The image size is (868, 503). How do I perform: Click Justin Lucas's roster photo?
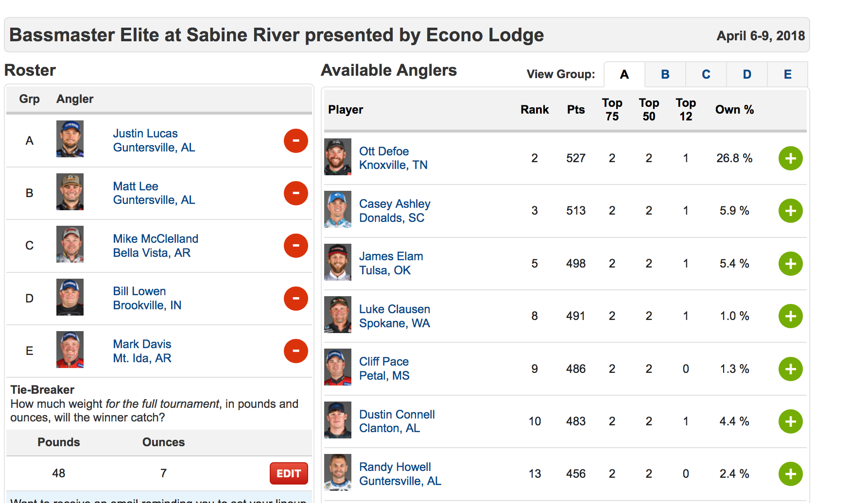pyautogui.click(x=70, y=139)
